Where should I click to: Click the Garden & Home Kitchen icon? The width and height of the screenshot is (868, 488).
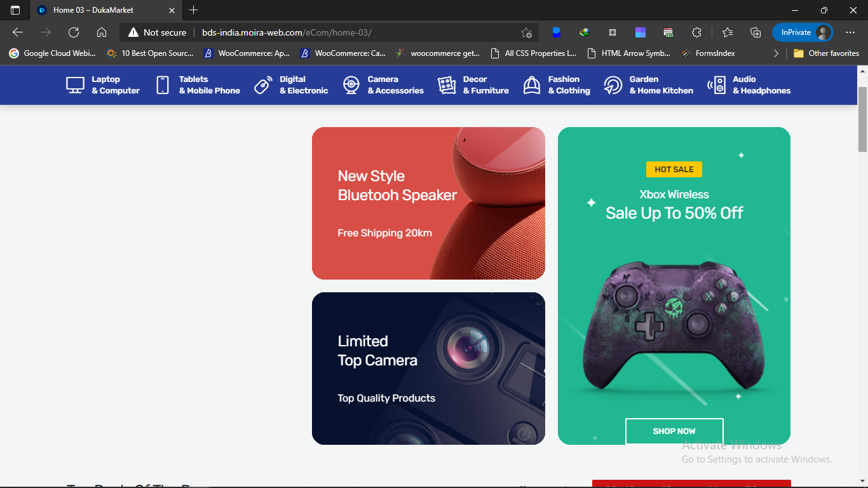613,85
